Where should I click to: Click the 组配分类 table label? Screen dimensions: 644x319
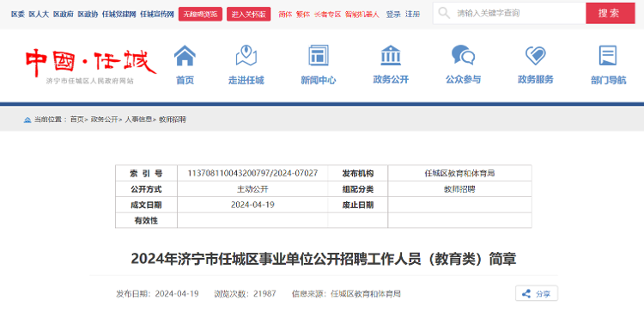tap(358, 189)
